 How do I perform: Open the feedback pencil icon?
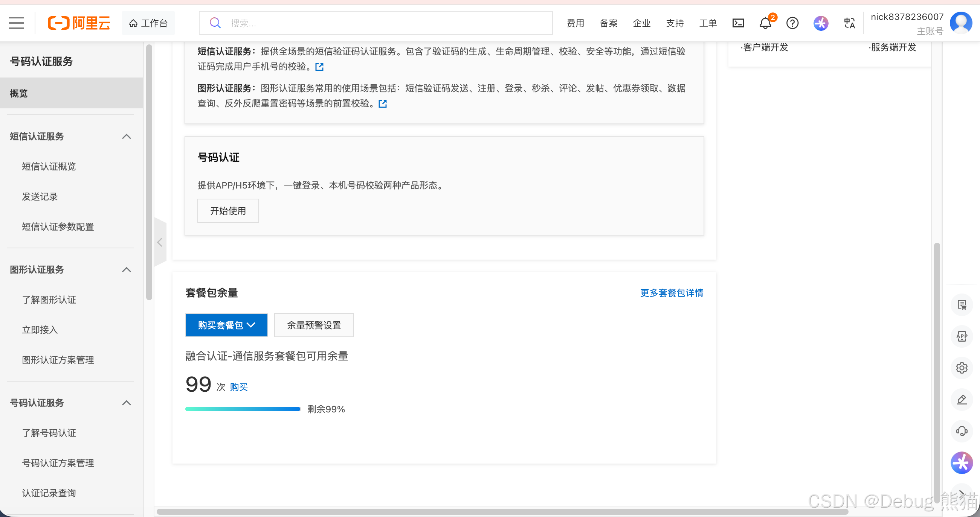coord(962,399)
